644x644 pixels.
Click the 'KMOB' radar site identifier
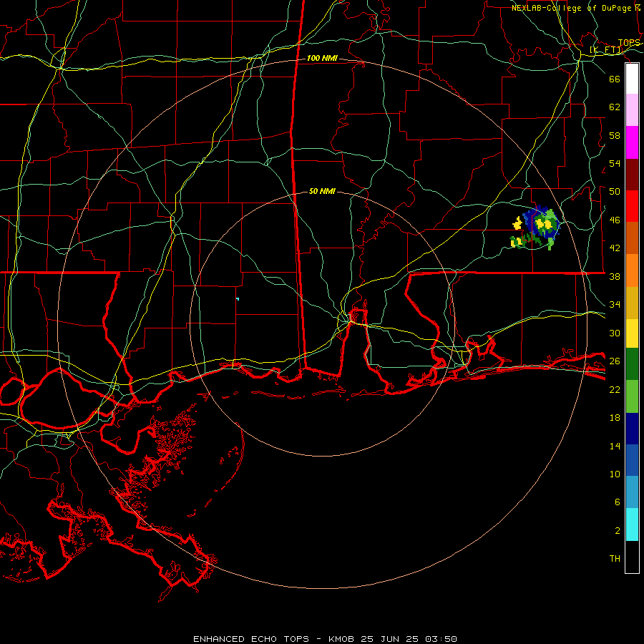(342, 639)
